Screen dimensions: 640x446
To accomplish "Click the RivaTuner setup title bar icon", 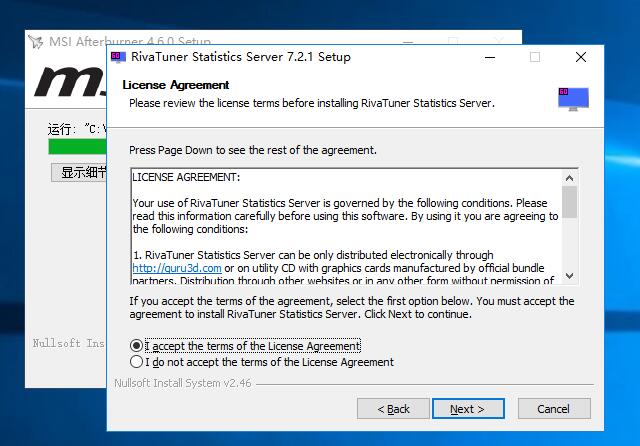I will coord(119,57).
